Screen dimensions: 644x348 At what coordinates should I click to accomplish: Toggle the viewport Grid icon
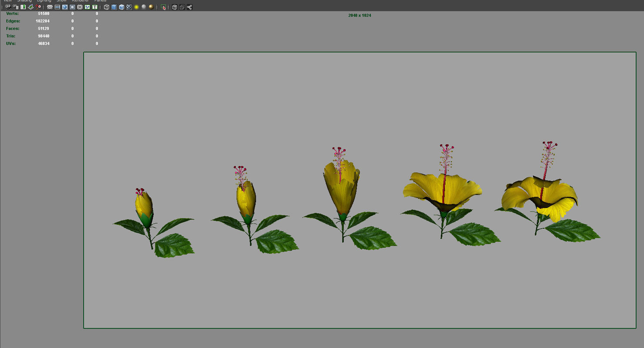(50, 7)
